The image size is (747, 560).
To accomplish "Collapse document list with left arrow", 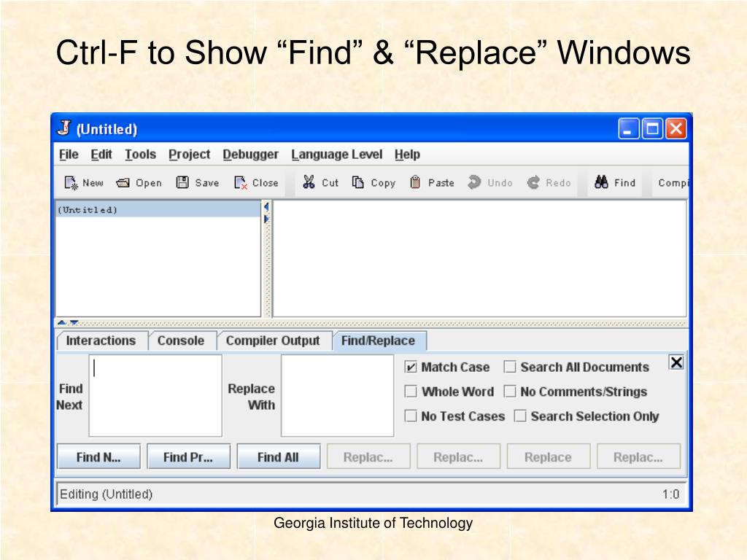I will pos(266,206).
